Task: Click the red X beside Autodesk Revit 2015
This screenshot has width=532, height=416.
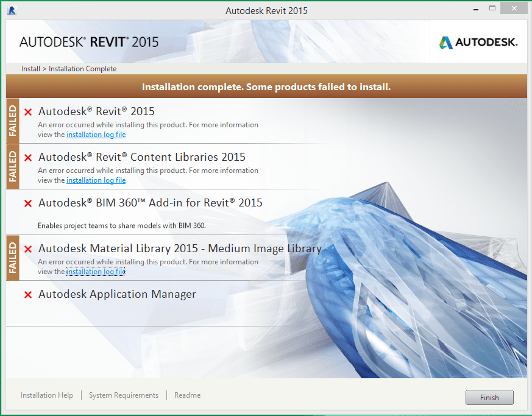Action: [28, 112]
